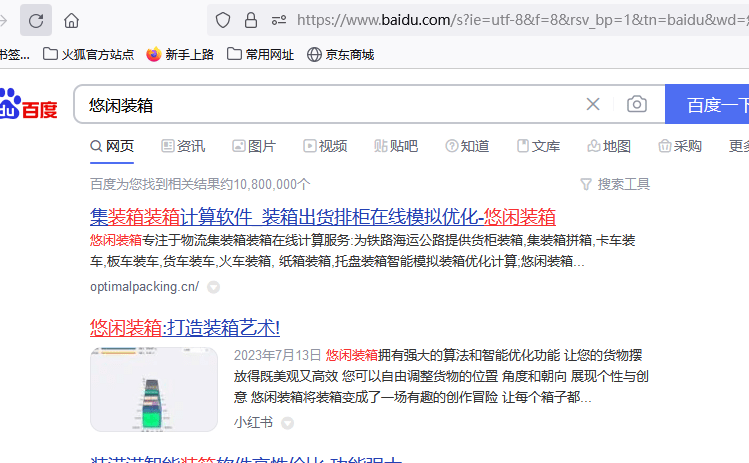Image resolution: width=749 pixels, height=463 pixels.
Task: Open the 新手上路 Firefox bookmark
Action: tap(180, 54)
